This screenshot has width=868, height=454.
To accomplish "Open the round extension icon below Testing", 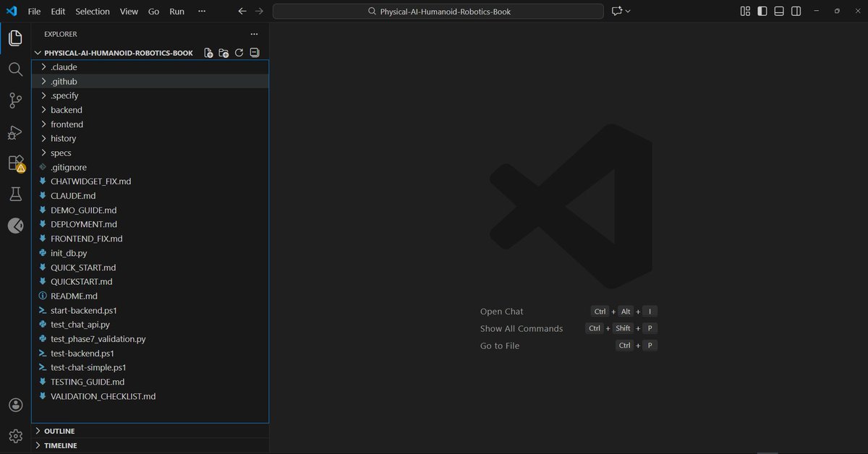I will pos(15,226).
